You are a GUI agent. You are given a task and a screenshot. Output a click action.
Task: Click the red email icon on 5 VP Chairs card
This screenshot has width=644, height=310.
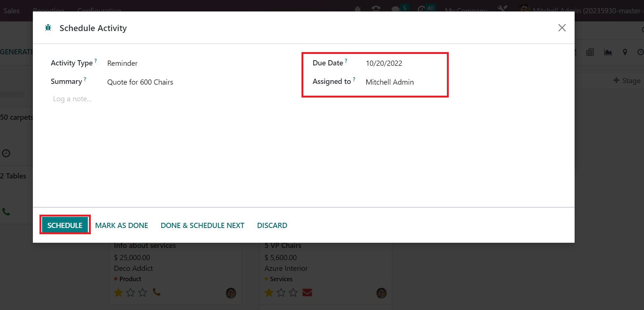tap(307, 293)
